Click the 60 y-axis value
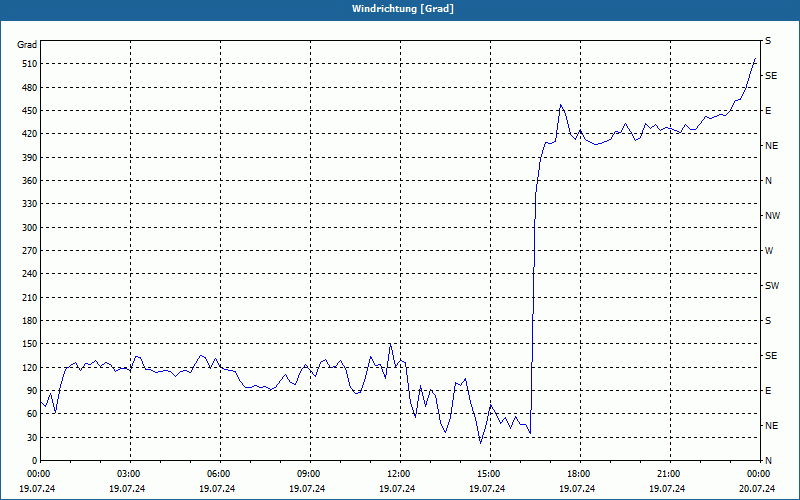This screenshot has height=500, width=800. coord(32,414)
